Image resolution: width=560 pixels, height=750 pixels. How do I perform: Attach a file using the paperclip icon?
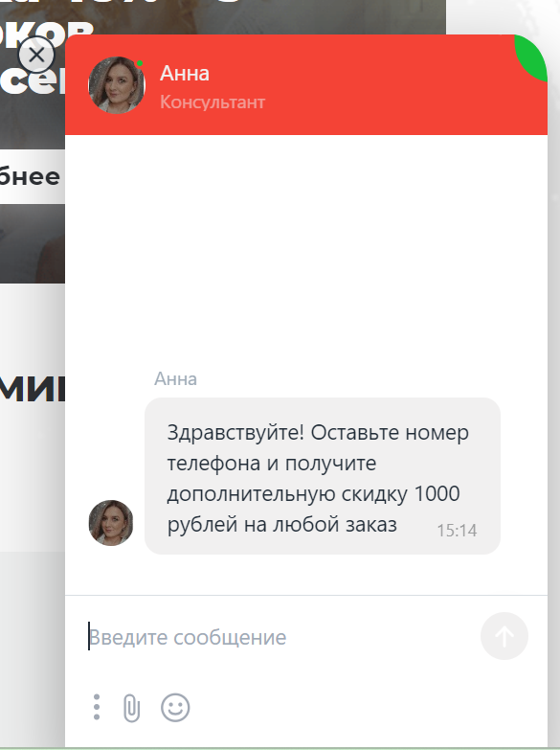131,708
